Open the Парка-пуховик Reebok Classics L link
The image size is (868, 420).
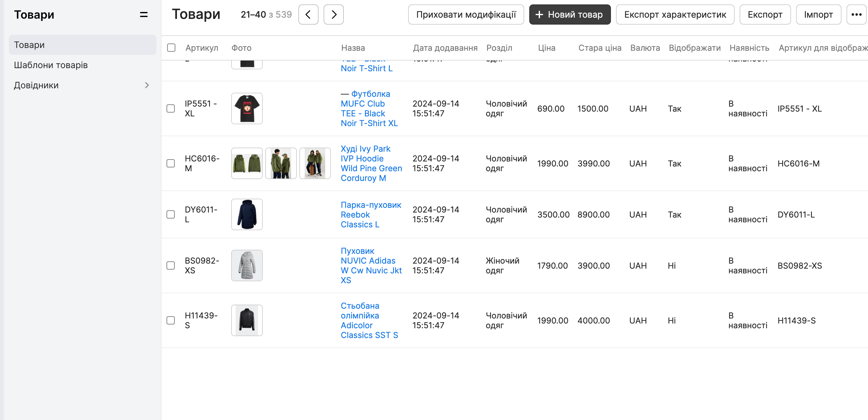tap(371, 214)
